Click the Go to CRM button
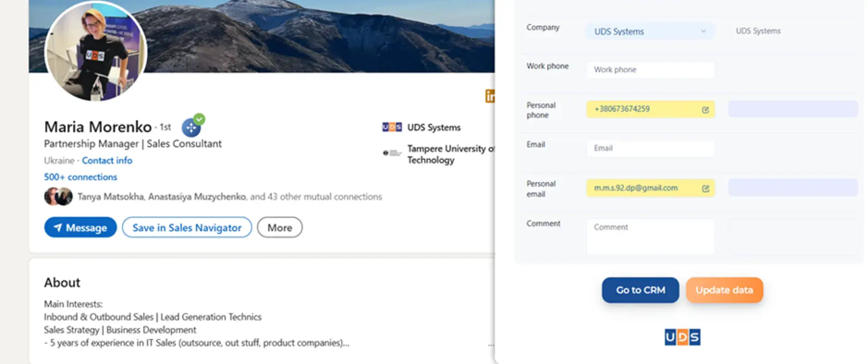868x364 pixels. [x=640, y=290]
